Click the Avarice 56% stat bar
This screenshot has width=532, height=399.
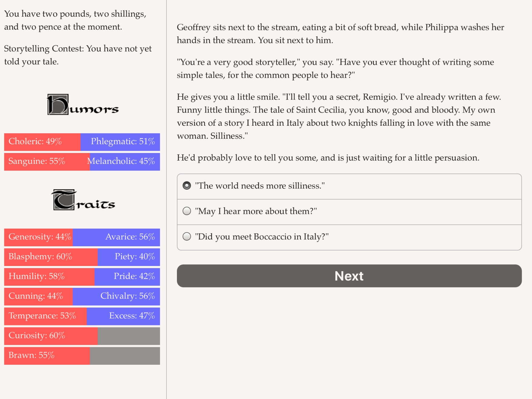(x=116, y=237)
